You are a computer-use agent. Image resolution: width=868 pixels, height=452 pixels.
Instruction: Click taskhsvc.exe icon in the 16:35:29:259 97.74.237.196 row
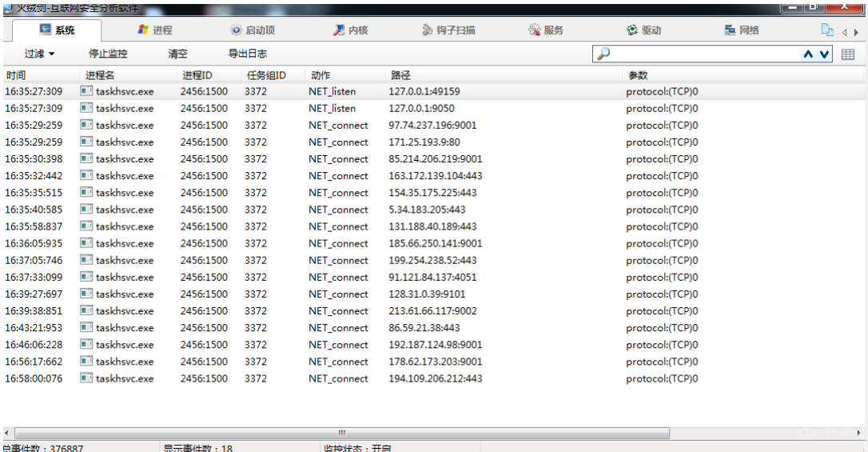(86, 125)
